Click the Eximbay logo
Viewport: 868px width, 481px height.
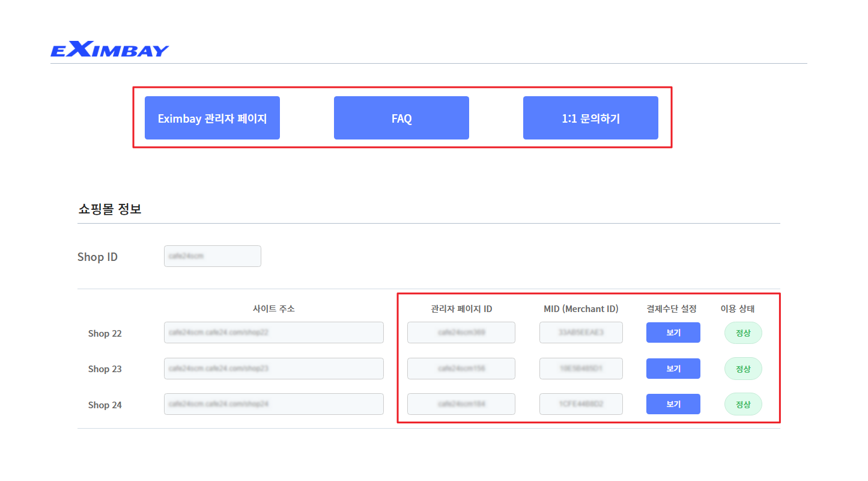point(110,49)
